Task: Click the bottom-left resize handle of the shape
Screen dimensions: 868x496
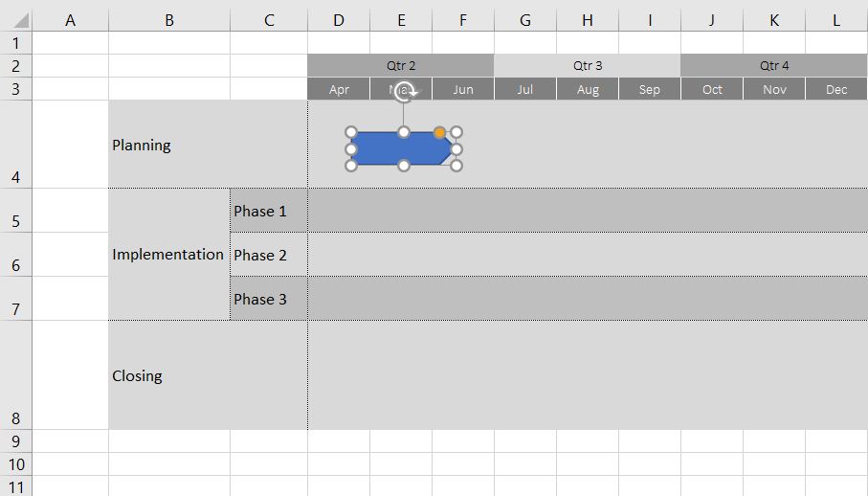Action: coord(351,166)
